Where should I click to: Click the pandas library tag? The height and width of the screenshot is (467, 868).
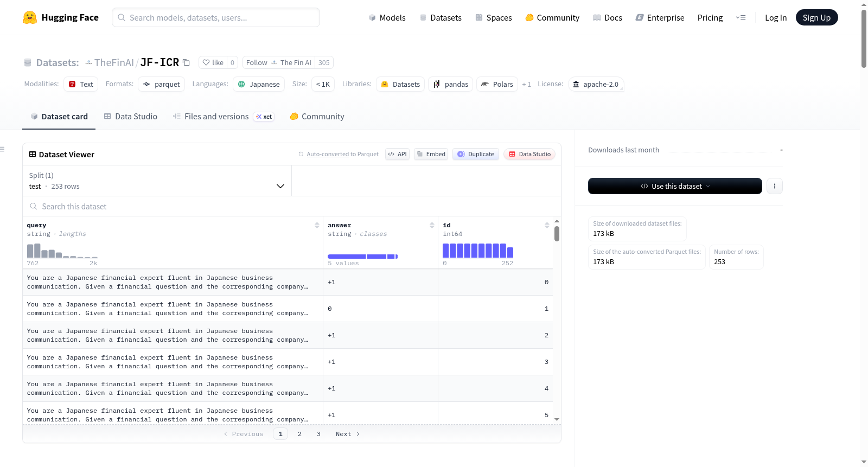click(451, 84)
